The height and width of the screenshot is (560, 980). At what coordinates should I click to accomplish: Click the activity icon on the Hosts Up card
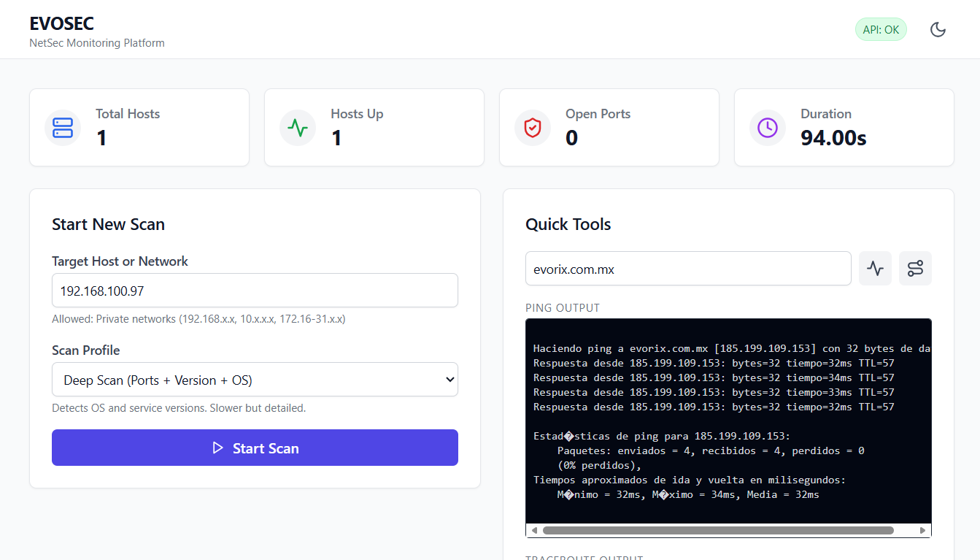[297, 127]
